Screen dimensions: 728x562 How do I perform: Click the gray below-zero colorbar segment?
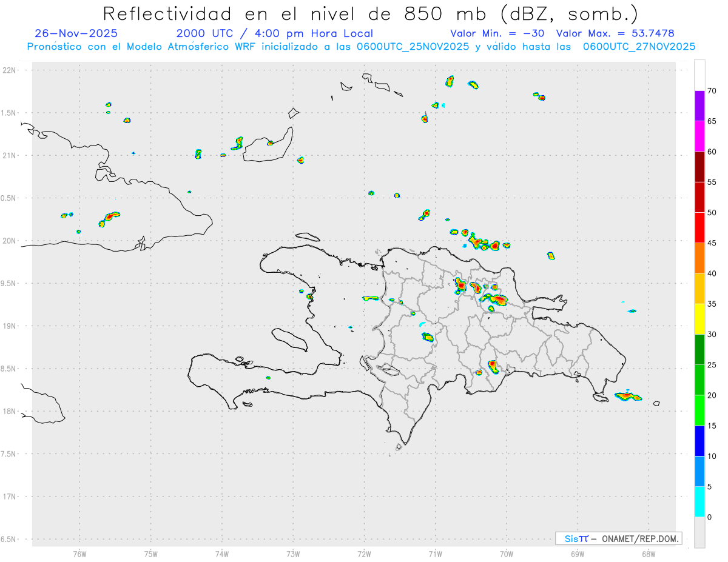point(699,532)
